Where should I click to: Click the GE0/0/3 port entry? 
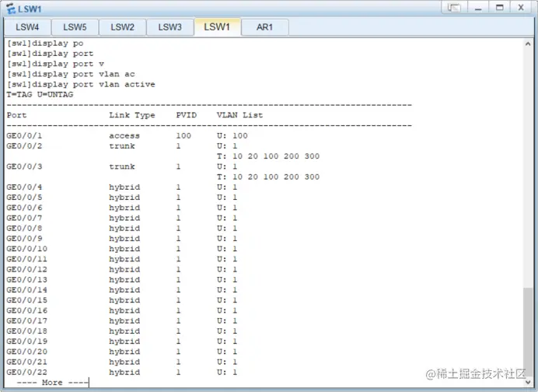(x=24, y=166)
